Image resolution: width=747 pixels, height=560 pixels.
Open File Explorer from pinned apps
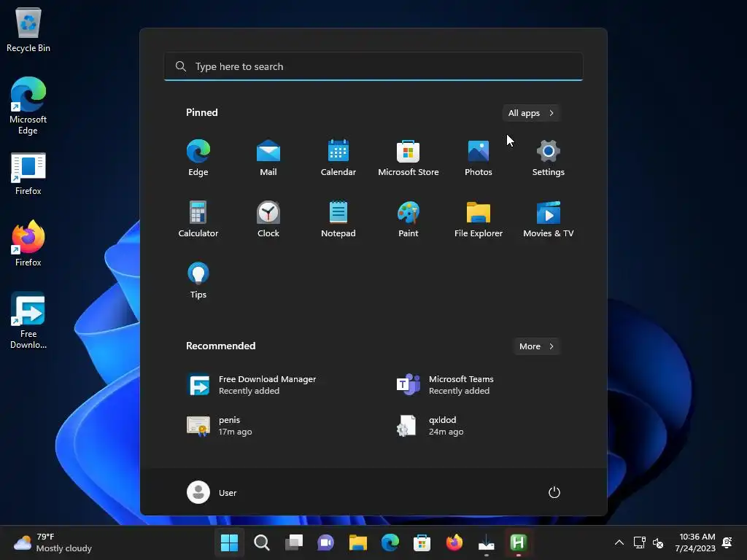[x=479, y=219]
